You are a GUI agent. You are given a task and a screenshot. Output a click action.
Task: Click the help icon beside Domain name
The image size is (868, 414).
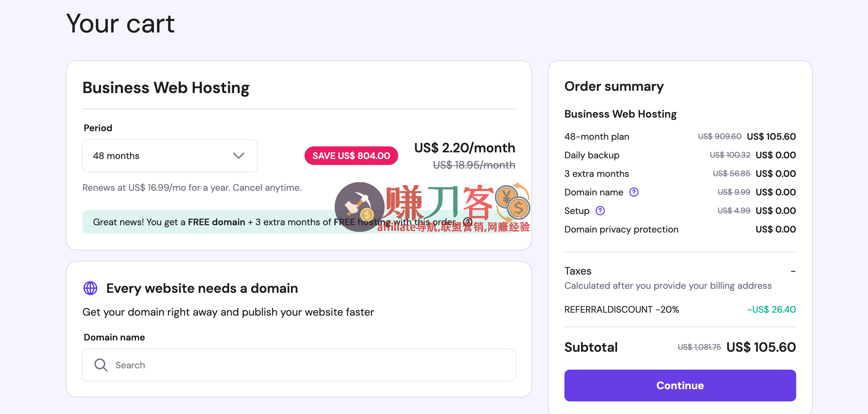coord(634,192)
